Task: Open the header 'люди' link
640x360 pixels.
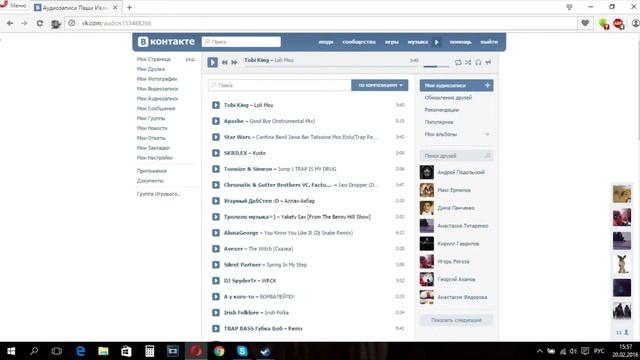Action: pyautogui.click(x=326, y=42)
